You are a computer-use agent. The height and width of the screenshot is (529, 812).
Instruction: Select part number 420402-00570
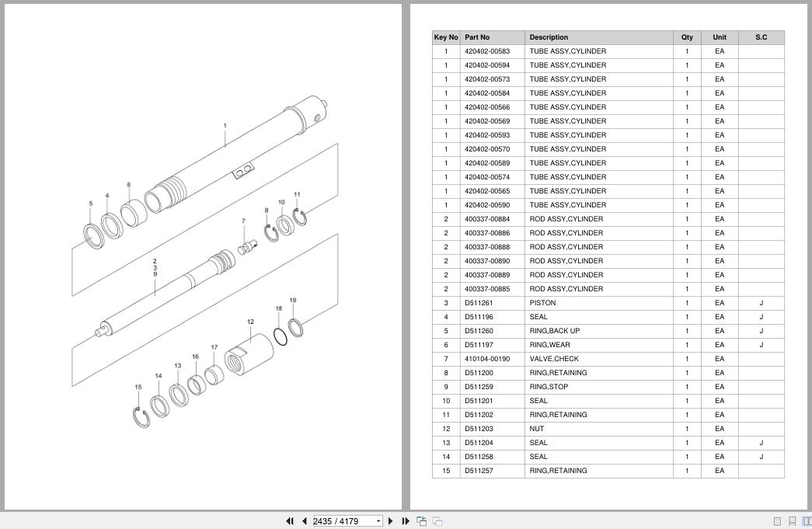(x=486, y=149)
